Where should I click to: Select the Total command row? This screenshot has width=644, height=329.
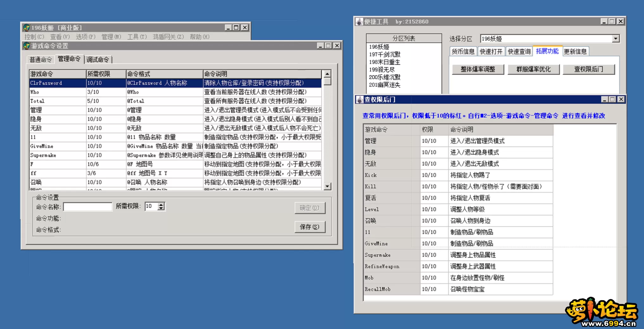[x=175, y=101]
